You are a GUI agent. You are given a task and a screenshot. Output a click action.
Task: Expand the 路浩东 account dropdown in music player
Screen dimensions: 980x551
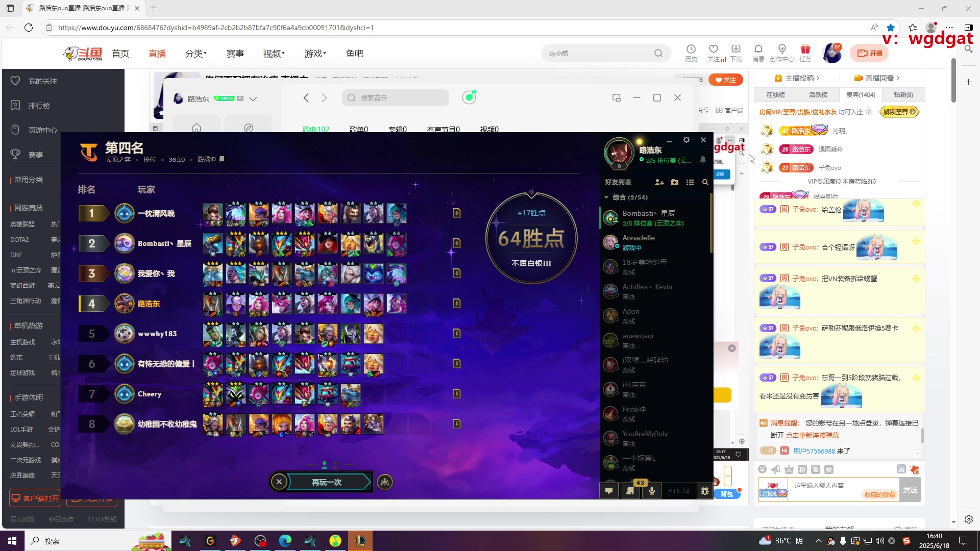click(x=253, y=99)
